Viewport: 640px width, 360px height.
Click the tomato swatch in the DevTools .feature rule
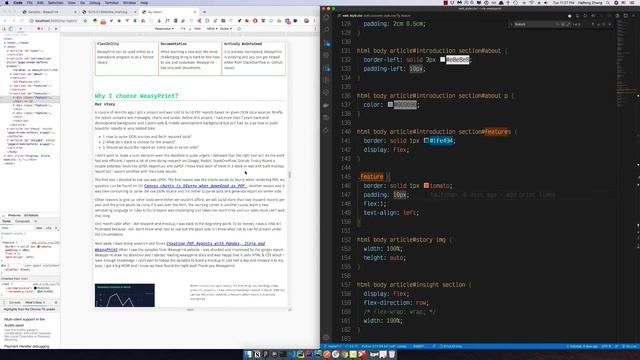(39, 247)
